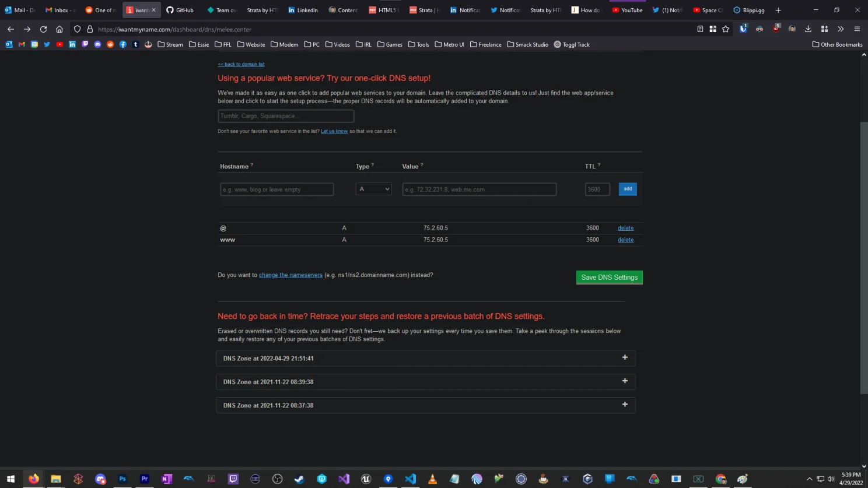The image size is (868, 488).
Task: Open the record Type dropdown showing A
Action: coord(373,189)
